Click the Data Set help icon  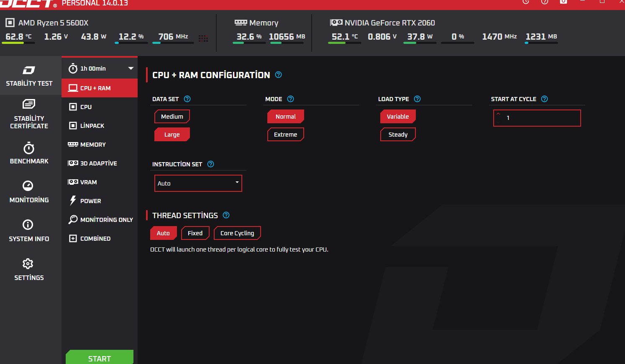click(187, 99)
